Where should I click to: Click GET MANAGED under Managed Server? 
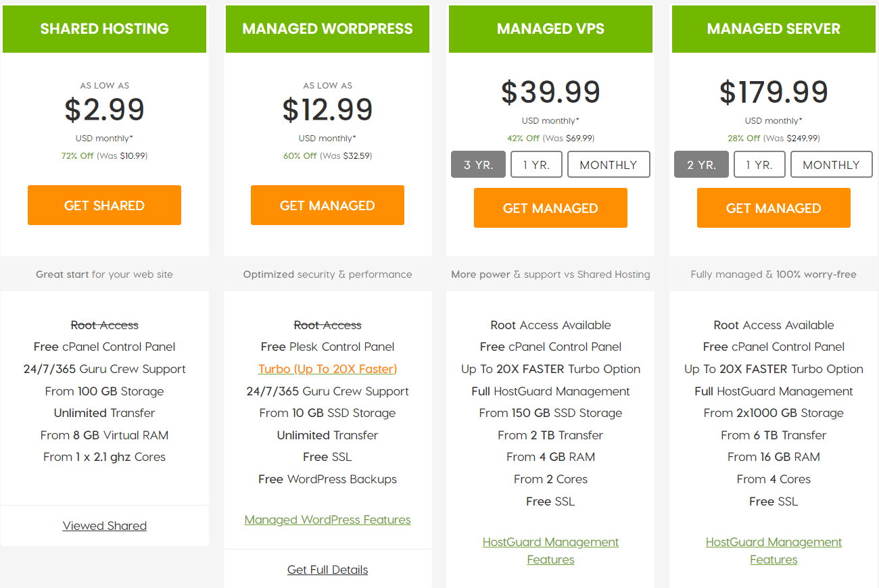tap(774, 207)
